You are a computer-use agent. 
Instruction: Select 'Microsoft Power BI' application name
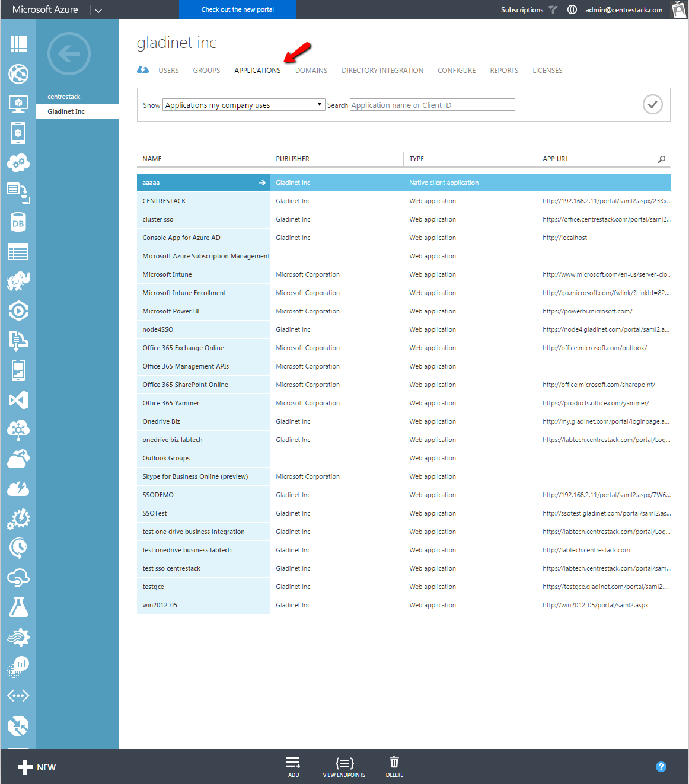(x=171, y=311)
